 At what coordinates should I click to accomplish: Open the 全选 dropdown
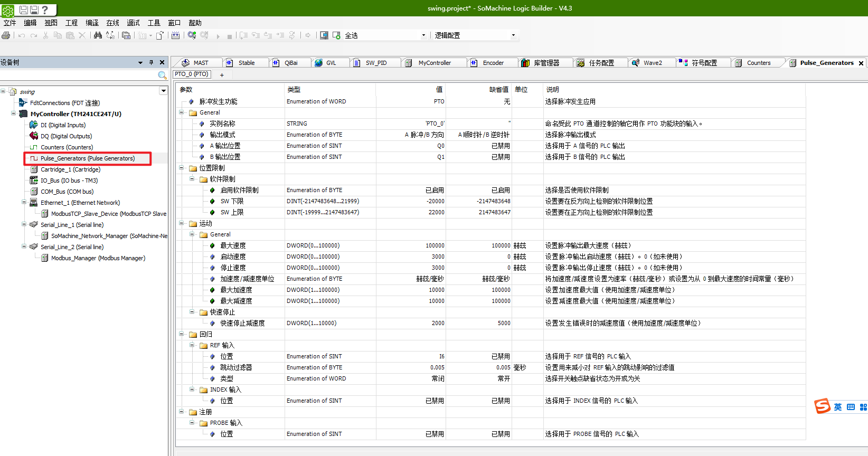click(x=423, y=35)
